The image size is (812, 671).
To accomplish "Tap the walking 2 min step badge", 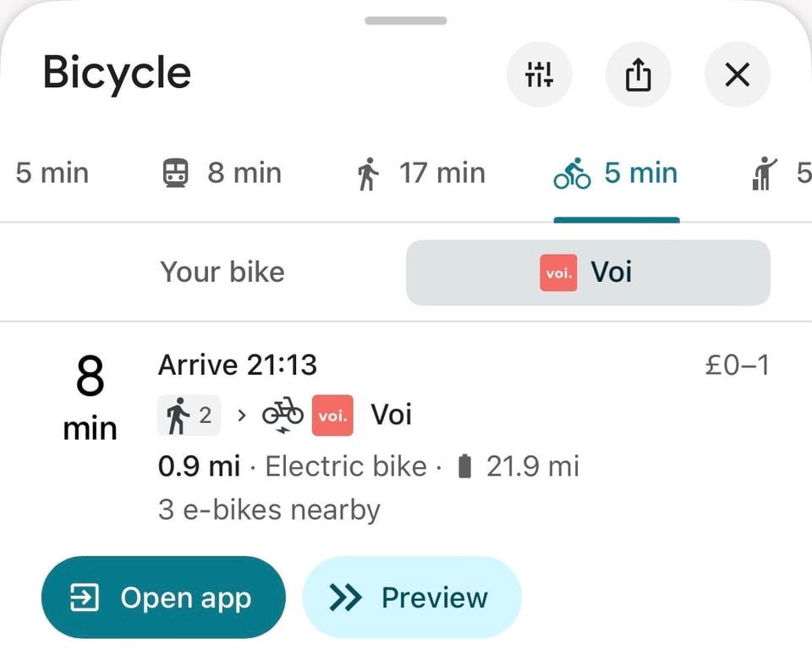I will point(189,415).
